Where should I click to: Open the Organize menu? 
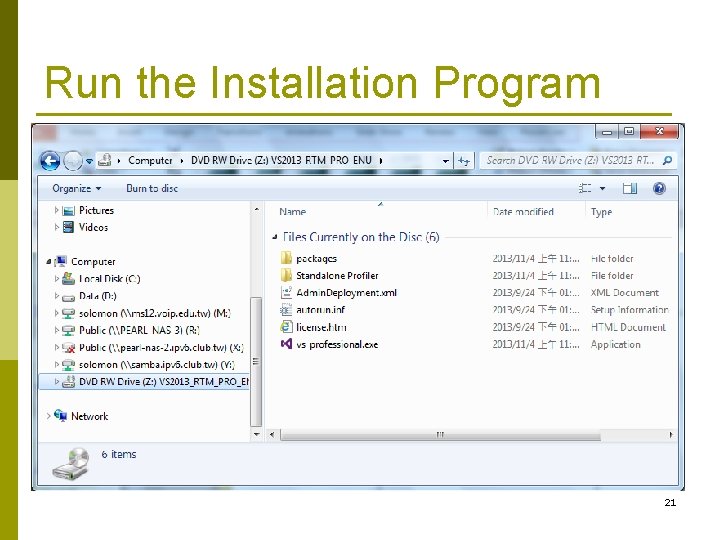point(77,188)
